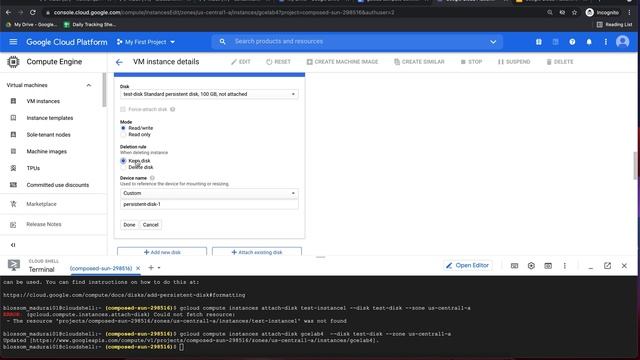640x360 pixels.
Task: Click the Force-attach disk help icon
Action: point(173,109)
